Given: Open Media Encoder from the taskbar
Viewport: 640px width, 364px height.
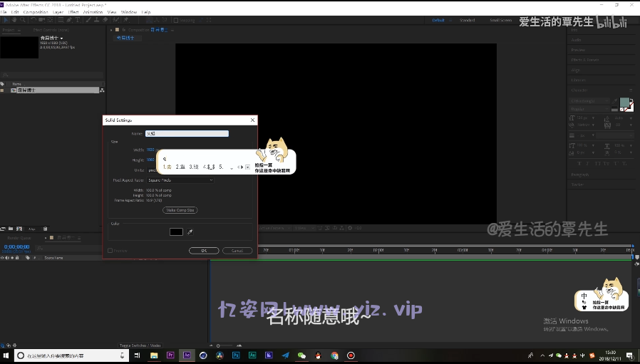Looking at the screenshot, I should pos(269,355).
